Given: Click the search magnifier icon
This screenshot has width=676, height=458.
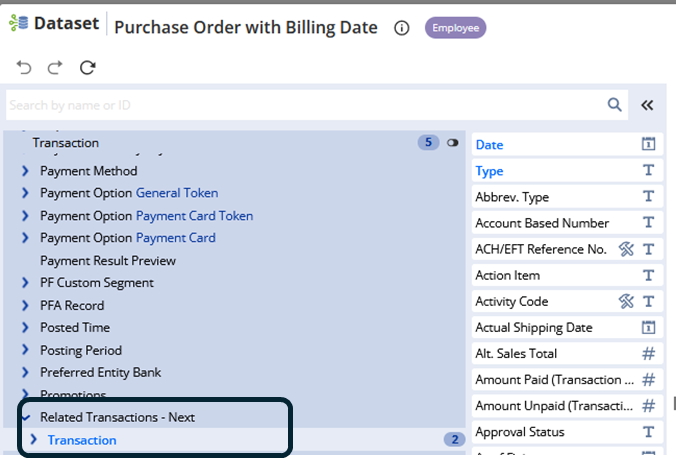Looking at the screenshot, I should tap(614, 105).
